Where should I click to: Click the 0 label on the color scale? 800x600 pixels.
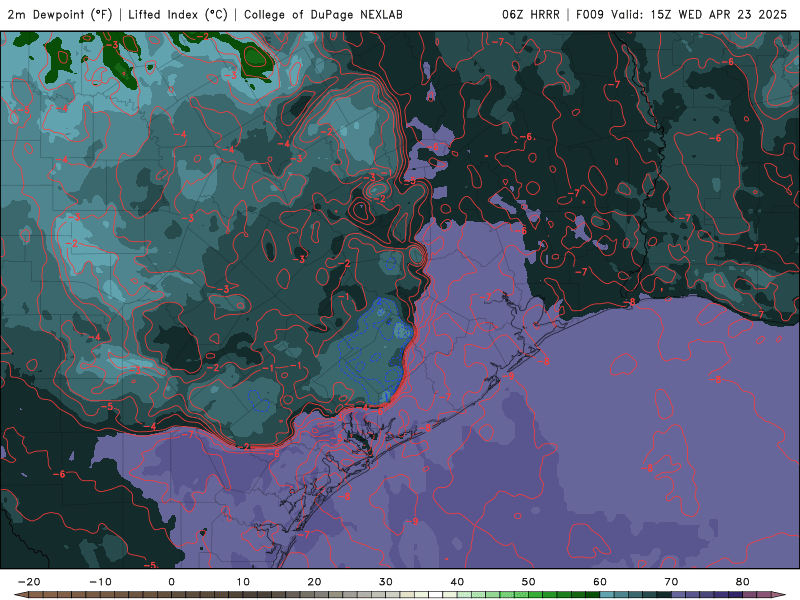click(x=171, y=582)
